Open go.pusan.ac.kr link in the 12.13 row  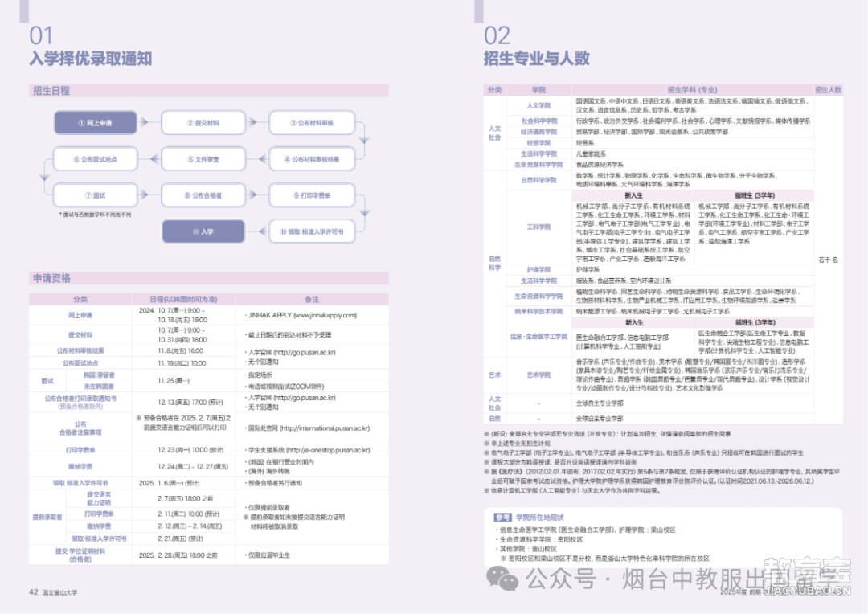pyautogui.click(x=305, y=398)
